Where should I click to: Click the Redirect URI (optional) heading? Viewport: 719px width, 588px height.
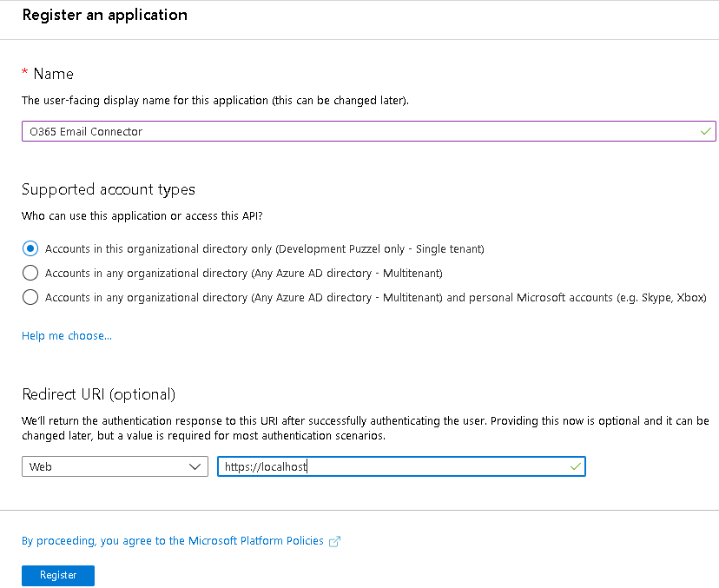pyautogui.click(x=98, y=394)
